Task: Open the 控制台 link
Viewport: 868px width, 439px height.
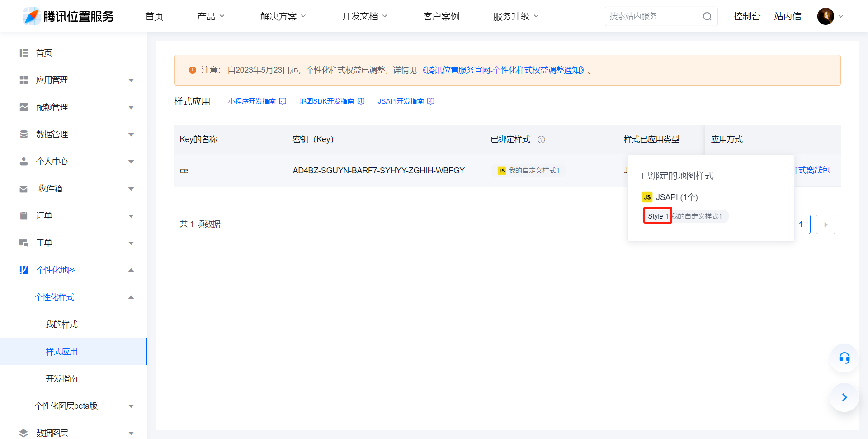Action: click(747, 16)
